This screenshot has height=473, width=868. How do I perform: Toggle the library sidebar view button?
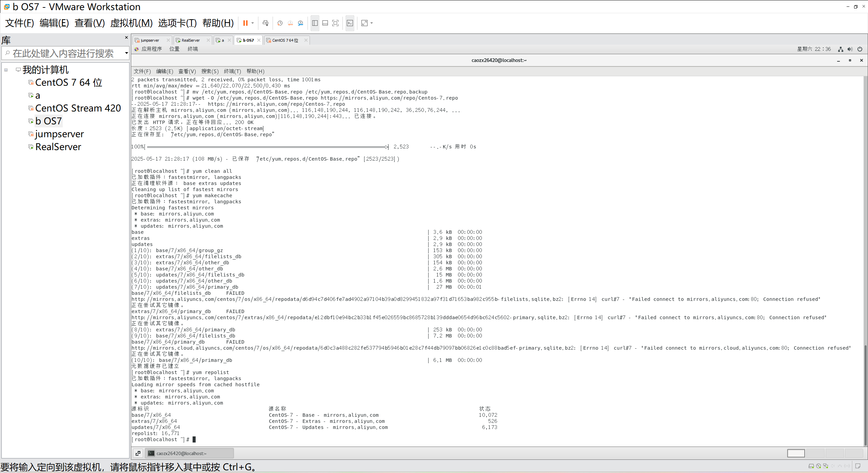[315, 23]
